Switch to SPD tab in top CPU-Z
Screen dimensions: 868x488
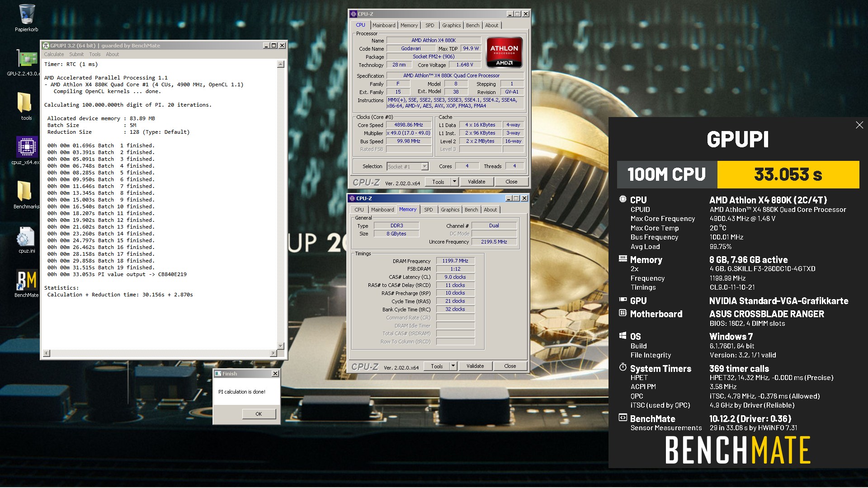coord(430,25)
